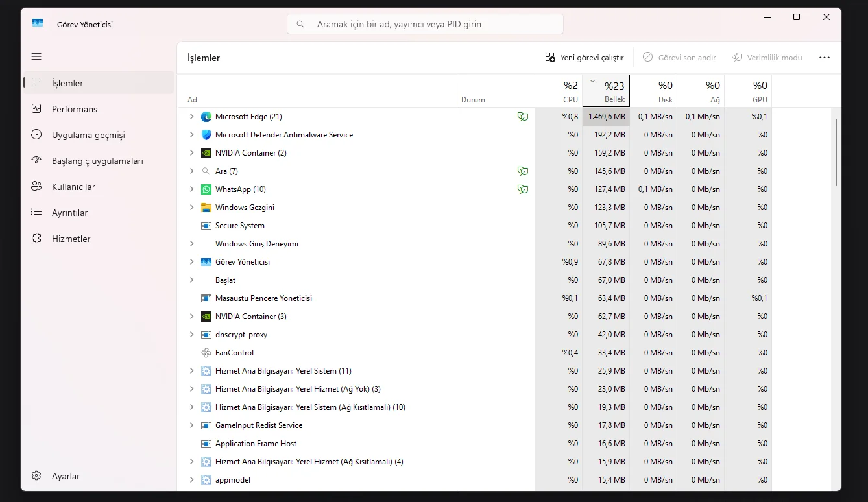Sort processes by GPU column
This screenshot has height=502, width=868.
[x=748, y=91]
